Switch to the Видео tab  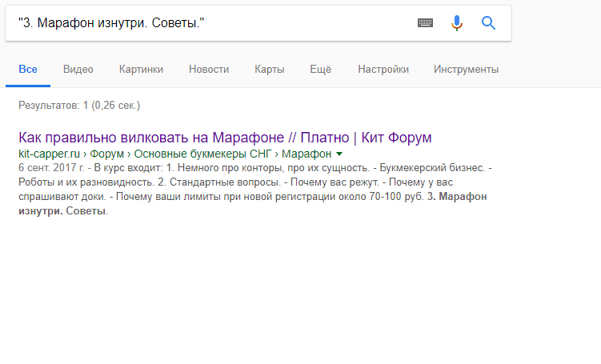coord(78,70)
